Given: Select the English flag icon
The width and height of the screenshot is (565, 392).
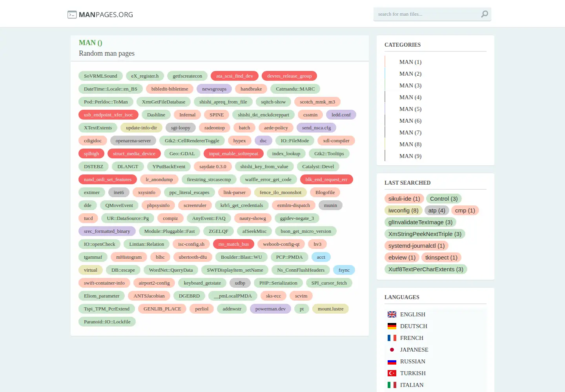Looking at the screenshot, I should coord(392,314).
